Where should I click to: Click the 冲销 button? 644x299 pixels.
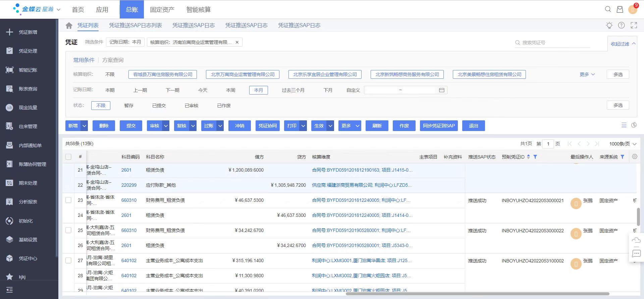[239, 126]
